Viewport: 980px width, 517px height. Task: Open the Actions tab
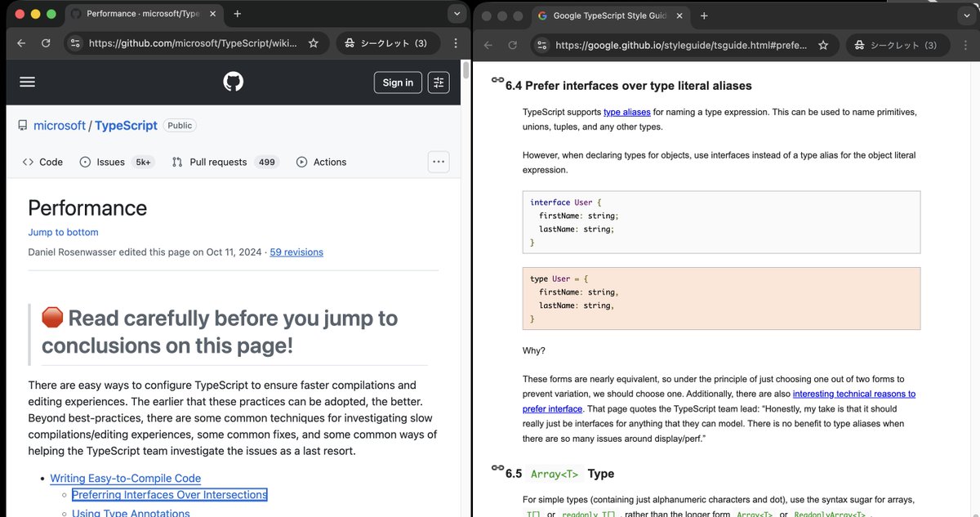click(x=321, y=162)
